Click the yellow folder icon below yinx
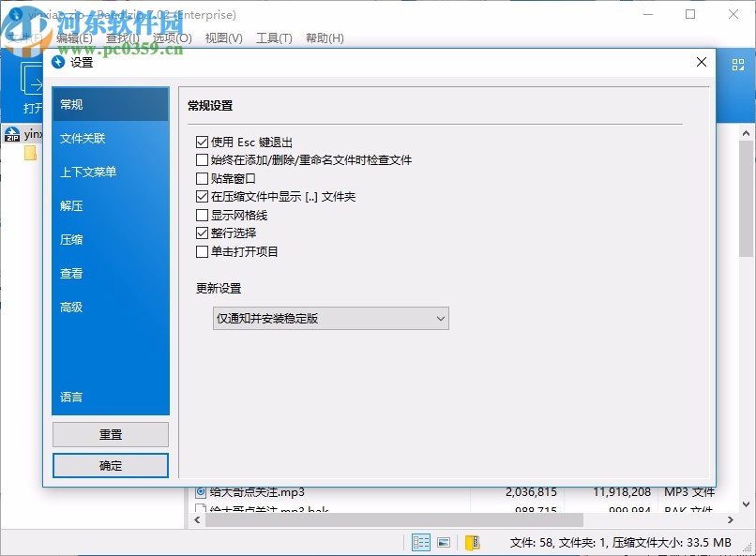 31,153
